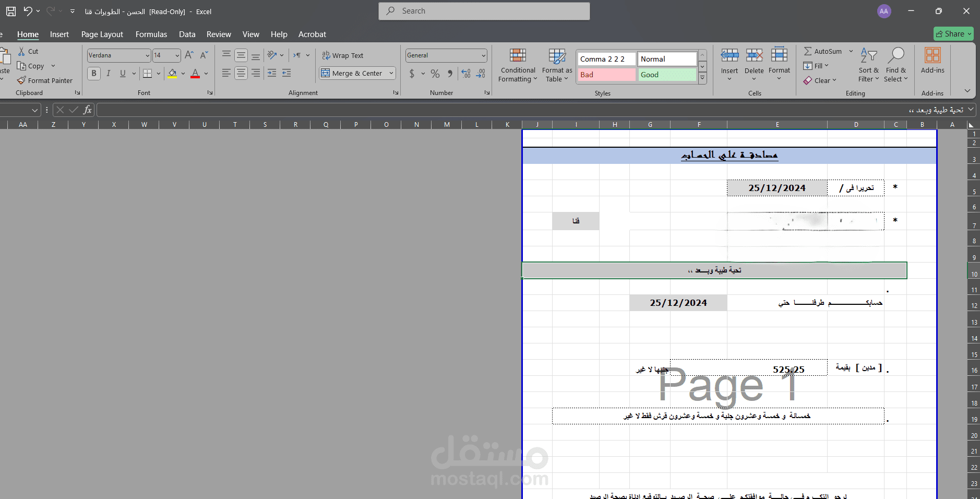
Task: Toggle Top Align vertical alignment
Action: pyautogui.click(x=226, y=55)
